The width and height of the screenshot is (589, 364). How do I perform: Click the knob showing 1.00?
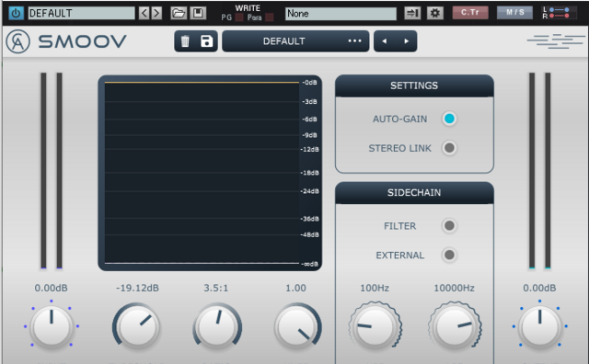(x=297, y=326)
